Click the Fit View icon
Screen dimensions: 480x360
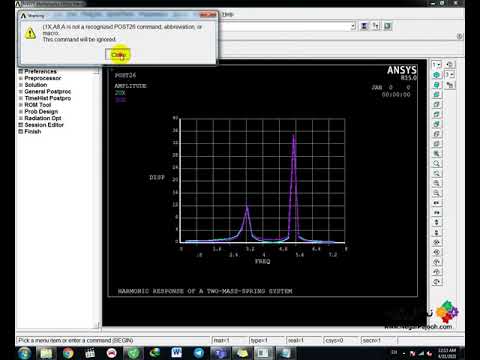coord(437,154)
